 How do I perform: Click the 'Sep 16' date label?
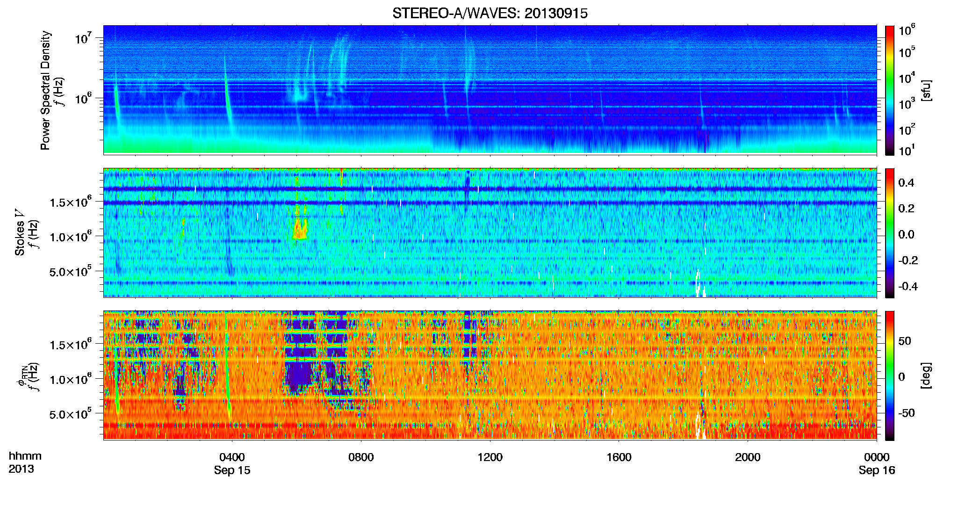[877, 470]
